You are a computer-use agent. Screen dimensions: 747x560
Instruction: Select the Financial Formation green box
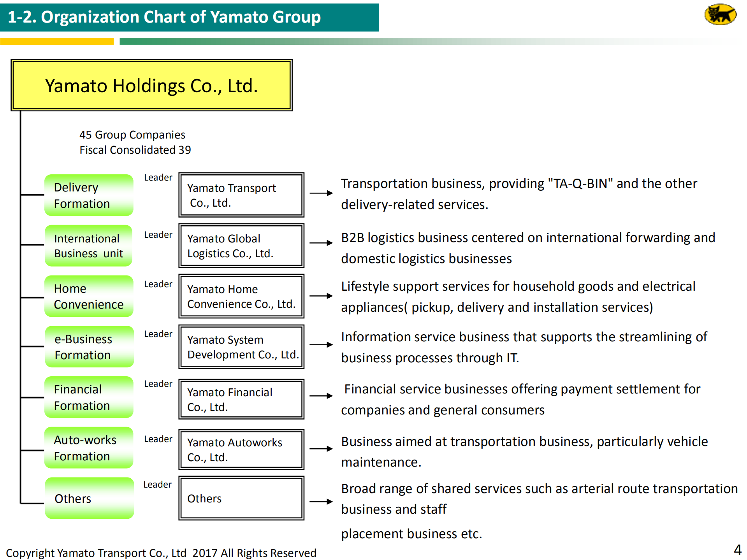click(x=89, y=397)
